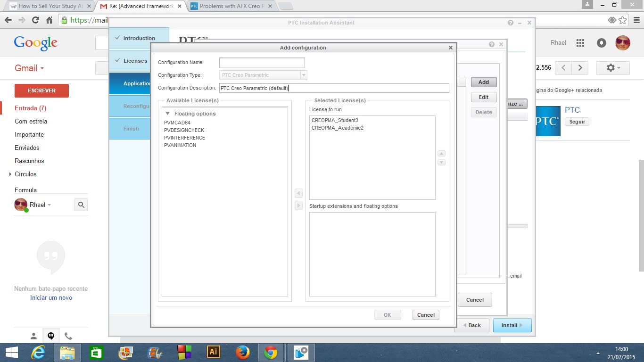The width and height of the screenshot is (644, 362).
Task: Open help in PTC Installation Assistant title bar
Action: point(511,23)
